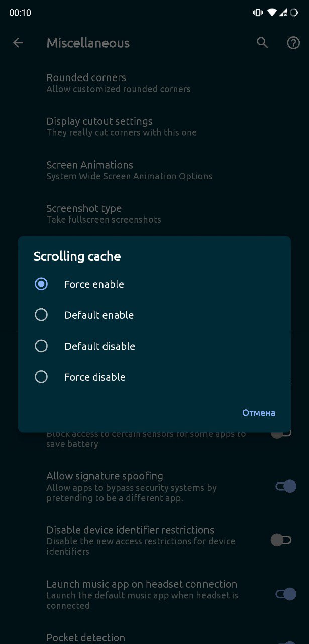
Task: Tap the vibrate mode status icon
Action: coord(258,13)
